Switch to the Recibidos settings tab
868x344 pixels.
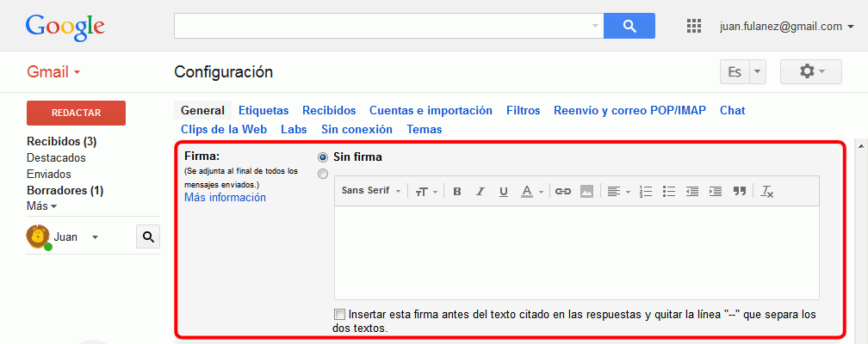pos(329,111)
